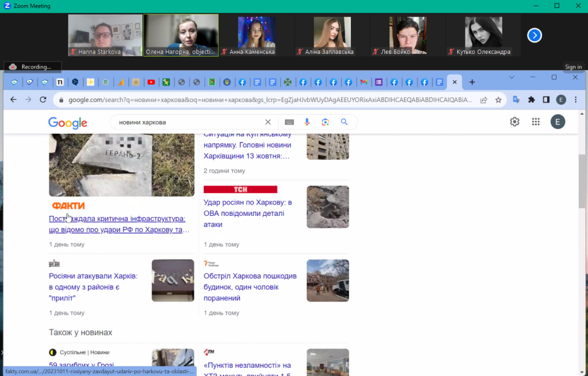Open the Chrome three-dot menu

575,100
